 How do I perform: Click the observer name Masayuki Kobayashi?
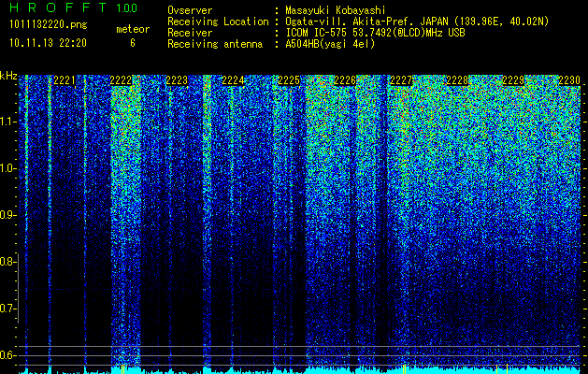coord(336,10)
